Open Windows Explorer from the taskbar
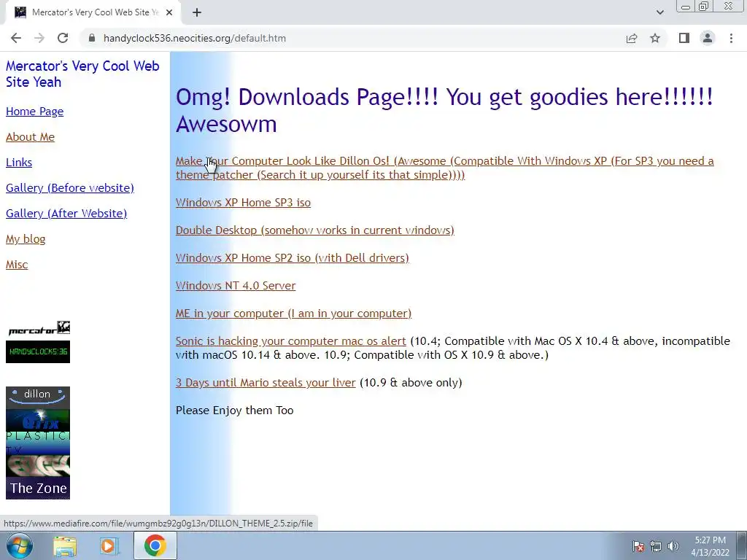The height and width of the screenshot is (560, 747). pos(64,546)
